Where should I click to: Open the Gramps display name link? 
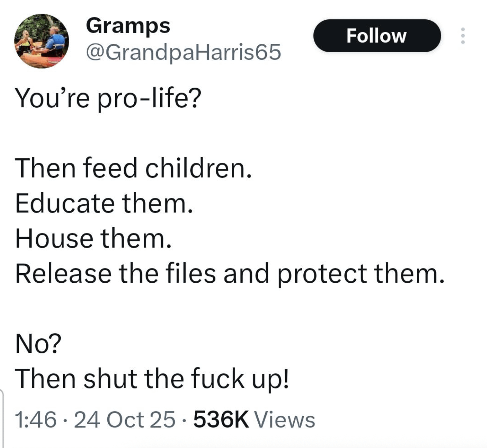(128, 26)
